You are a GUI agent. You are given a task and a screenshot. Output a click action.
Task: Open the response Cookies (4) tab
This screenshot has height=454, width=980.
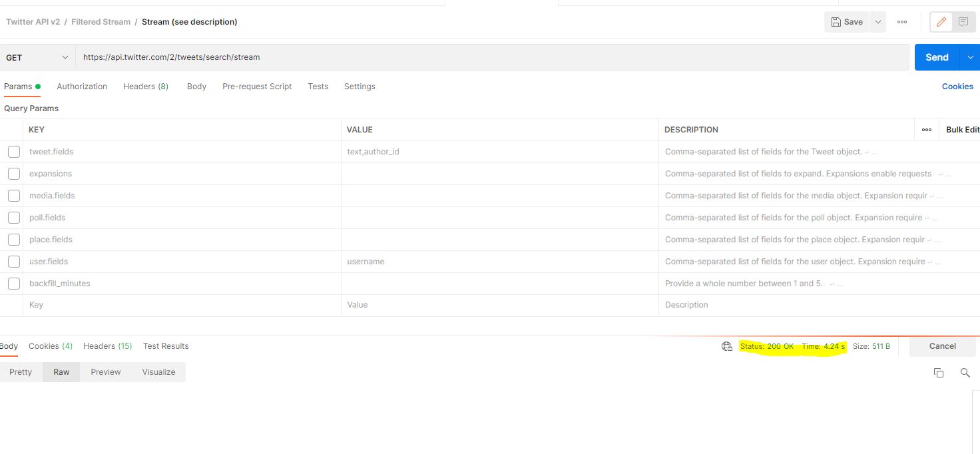[x=51, y=346]
